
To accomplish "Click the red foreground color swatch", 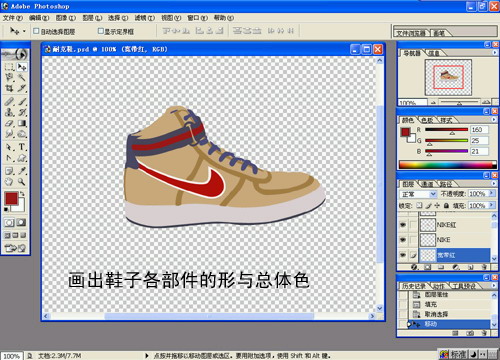I will coord(11,199).
